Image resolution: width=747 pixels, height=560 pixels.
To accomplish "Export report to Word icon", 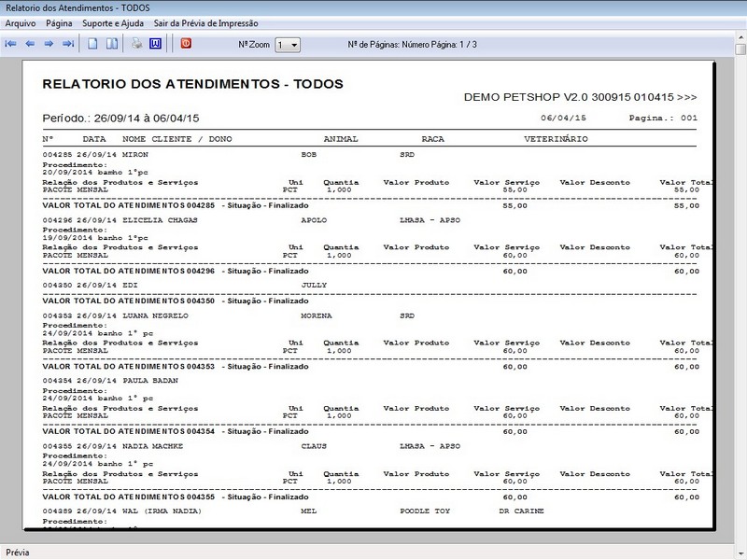I will tap(155, 44).
